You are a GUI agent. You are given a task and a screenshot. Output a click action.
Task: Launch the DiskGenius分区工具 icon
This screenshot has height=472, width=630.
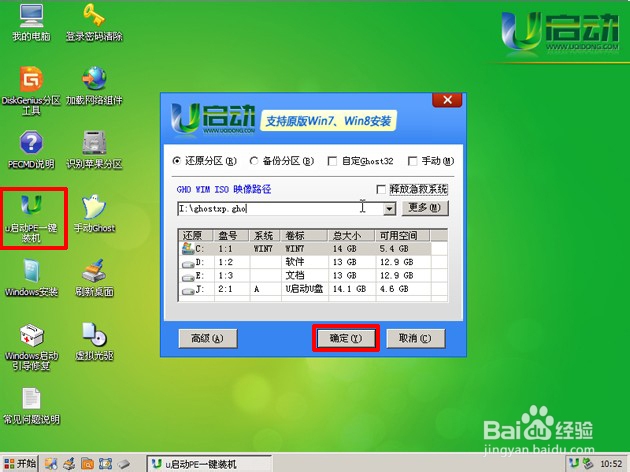coord(31,91)
